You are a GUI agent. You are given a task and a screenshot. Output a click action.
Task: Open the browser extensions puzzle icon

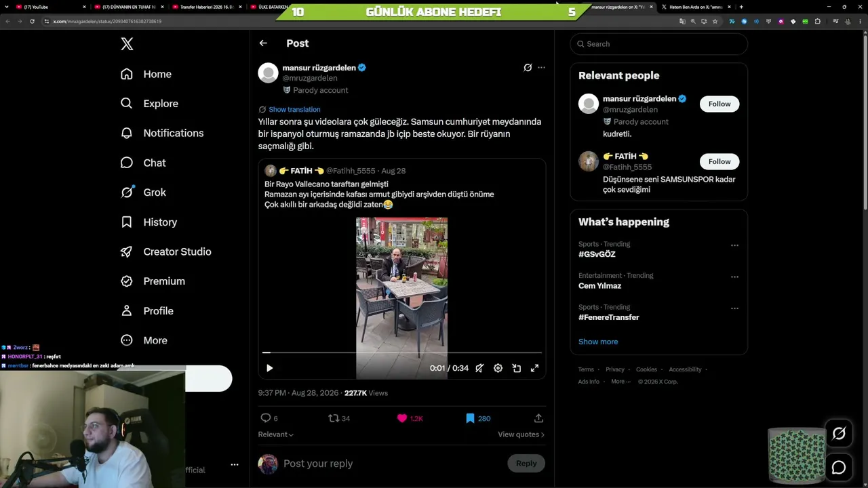(817, 21)
